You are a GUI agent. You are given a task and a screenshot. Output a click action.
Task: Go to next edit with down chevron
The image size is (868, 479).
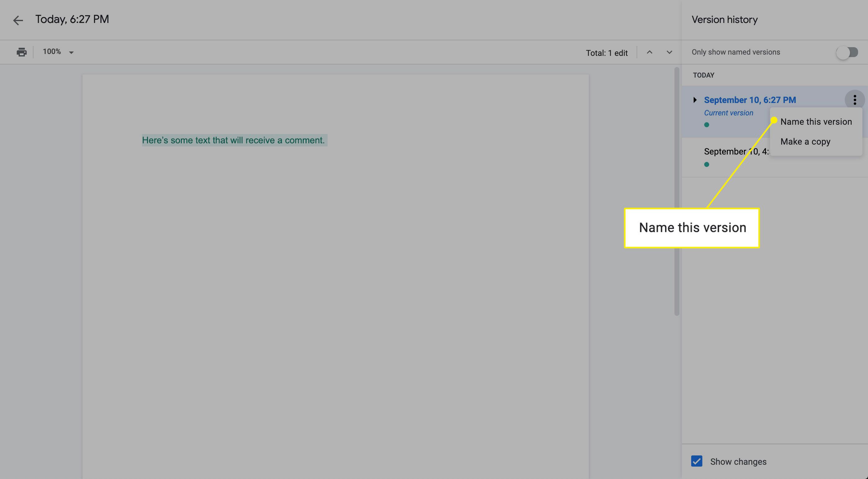(x=669, y=52)
